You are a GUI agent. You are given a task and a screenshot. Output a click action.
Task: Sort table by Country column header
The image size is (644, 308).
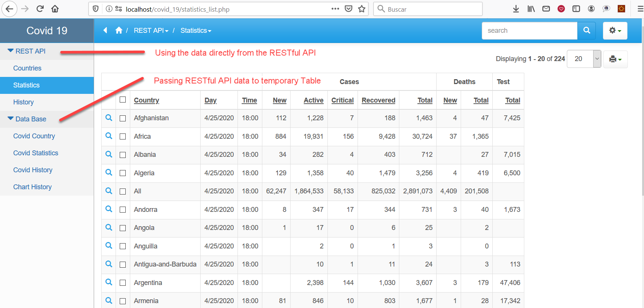coord(146,100)
